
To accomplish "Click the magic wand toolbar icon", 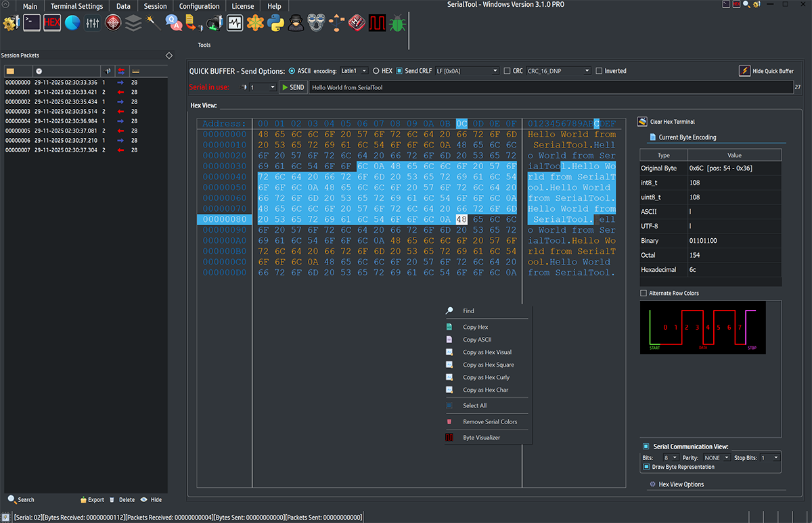I will (x=154, y=23).
